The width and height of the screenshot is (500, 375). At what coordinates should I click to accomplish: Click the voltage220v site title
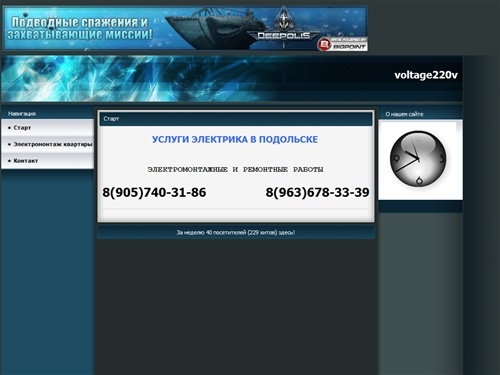click(426, 75)
